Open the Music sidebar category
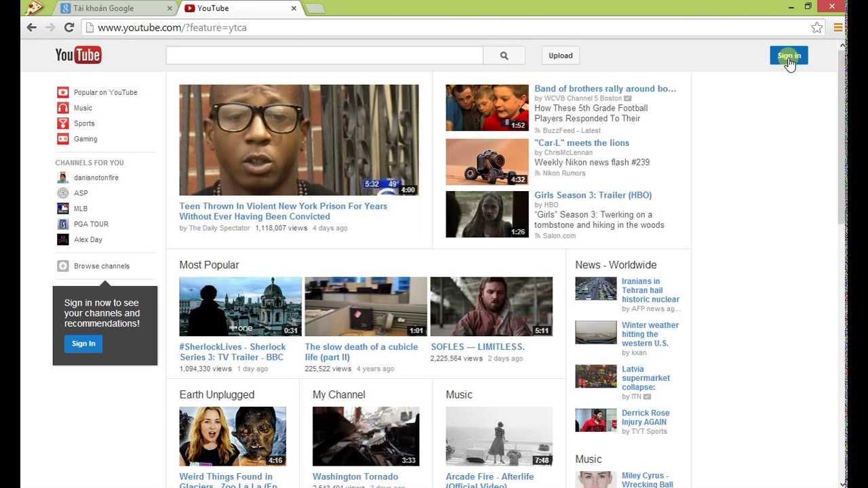Image resolution: width=868 pixels, height=488 pixels. click(83, 108)
